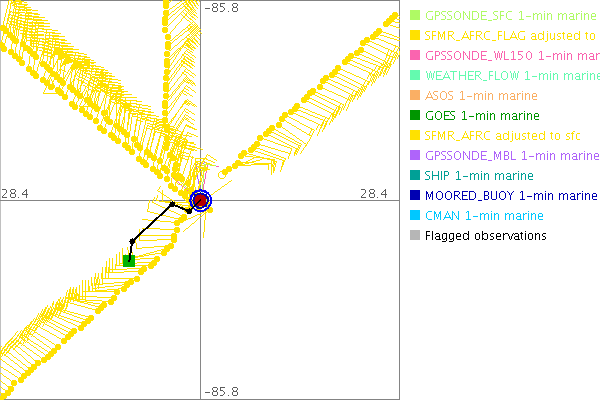
Task: Click the -85.8 longitude label at top
Action: point(221,8)
